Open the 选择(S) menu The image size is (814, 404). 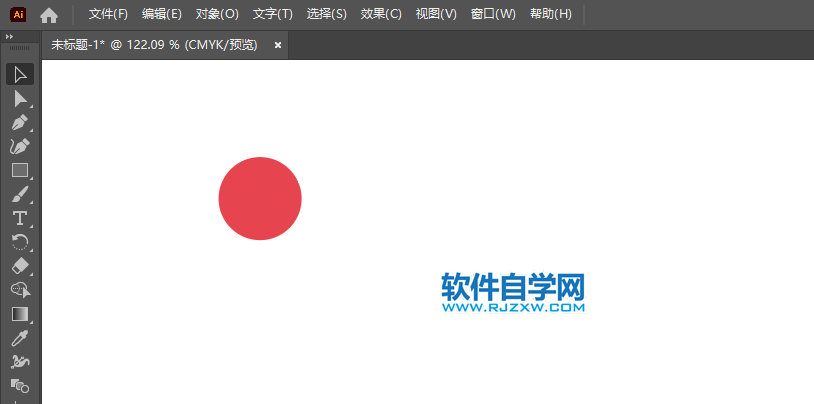327,15
